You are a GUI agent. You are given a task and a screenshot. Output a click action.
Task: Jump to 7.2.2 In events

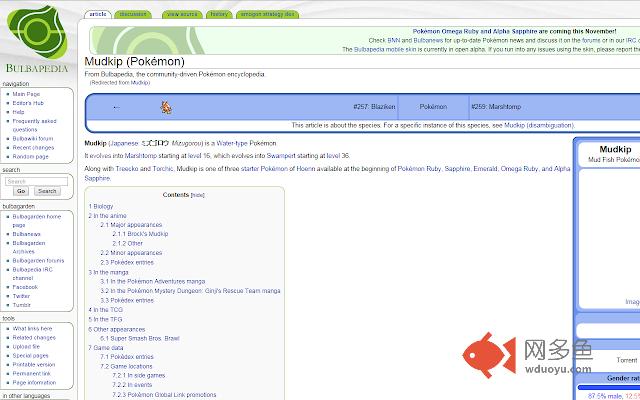tap(132, 385)
